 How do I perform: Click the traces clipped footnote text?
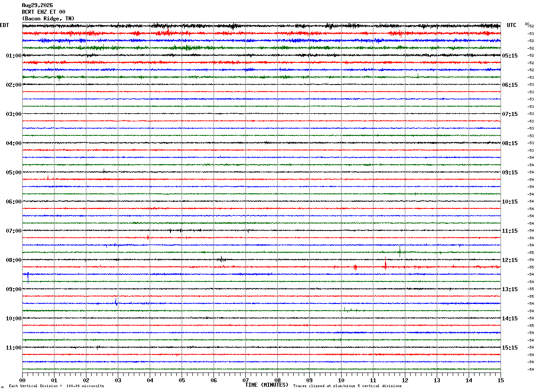347,386
